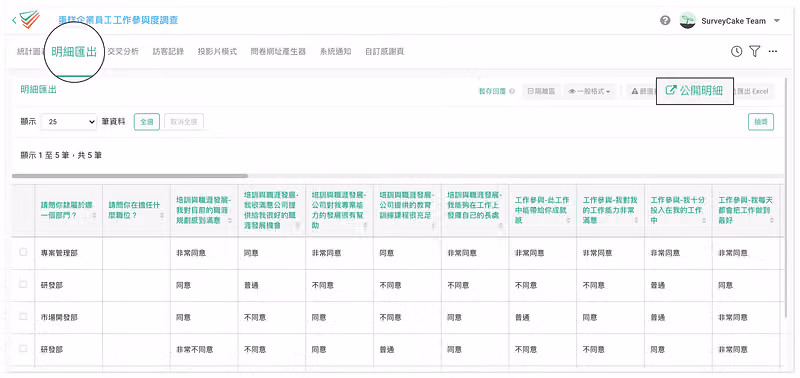Tick the checkbox for the 市場開發部 row
800x378 pixels.
(23, 316)
